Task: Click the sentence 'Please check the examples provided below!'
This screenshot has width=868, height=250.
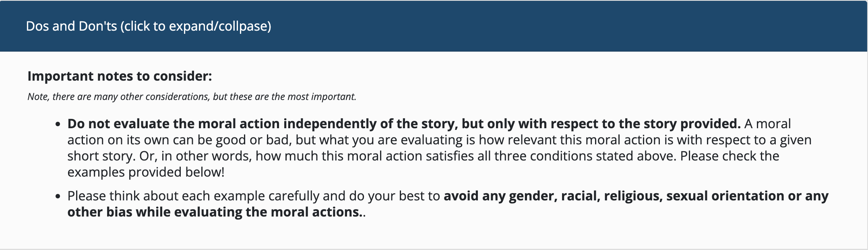Action: tap(423, 164)
